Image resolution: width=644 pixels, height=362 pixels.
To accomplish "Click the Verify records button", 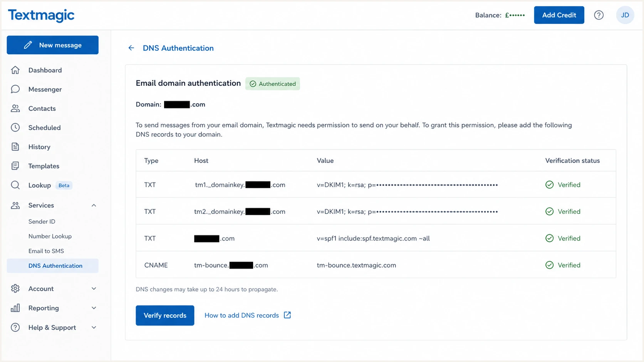I will pyautogui.click(x=165, y=315).
